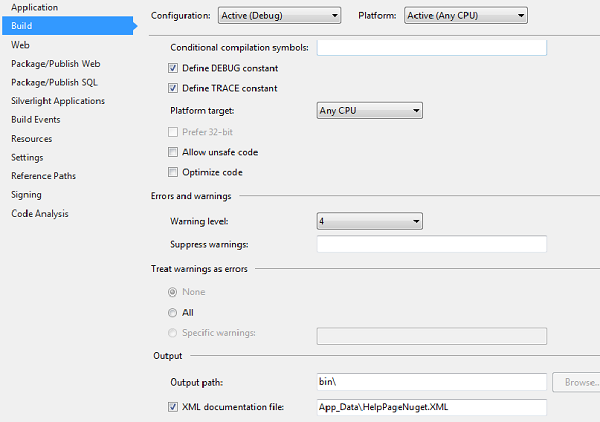Screen dimensions: 600x422
Task: Change the Warning level dropdown
Action: point(369,221)
